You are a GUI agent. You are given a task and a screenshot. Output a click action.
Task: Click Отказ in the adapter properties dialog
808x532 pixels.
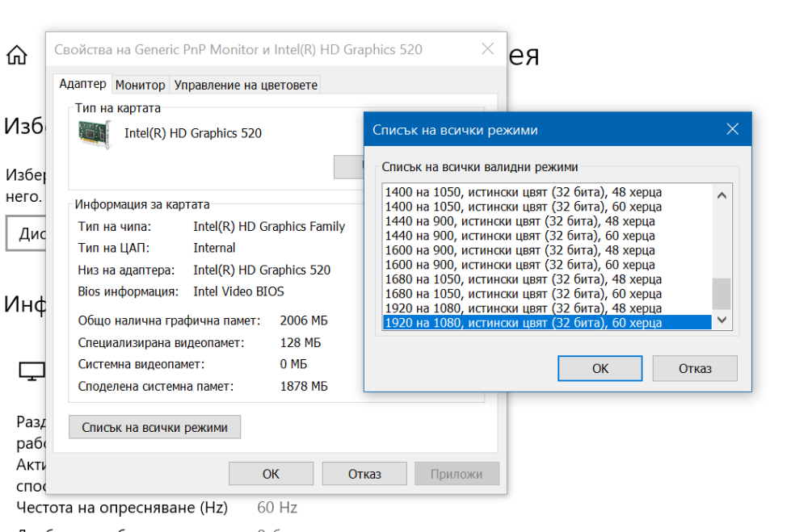364,473
